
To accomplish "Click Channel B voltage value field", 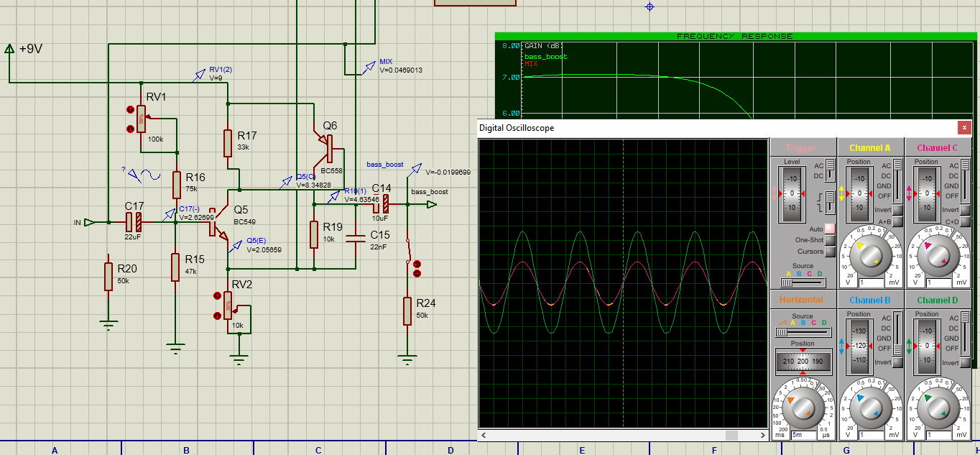I will 871,435.
